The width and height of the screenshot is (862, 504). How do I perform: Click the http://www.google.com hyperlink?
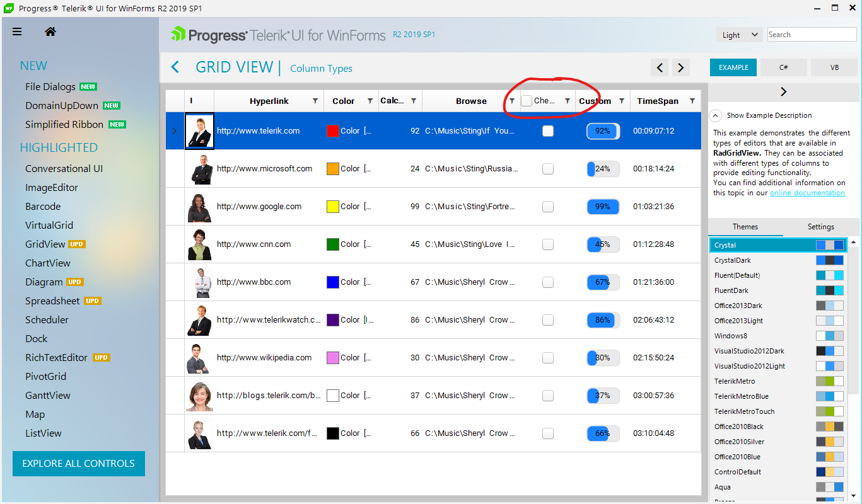point(259,207)
